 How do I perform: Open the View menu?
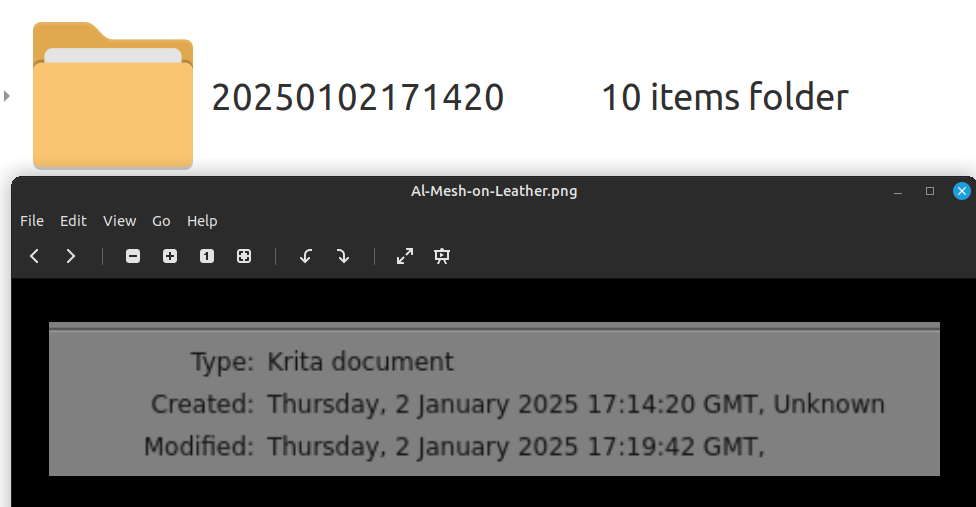pyautogui.click(x=119, y=221)
